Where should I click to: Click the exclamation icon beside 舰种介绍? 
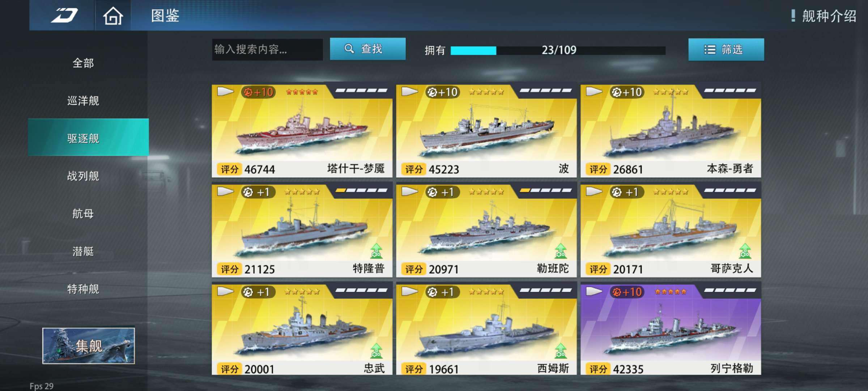(793, 16)
